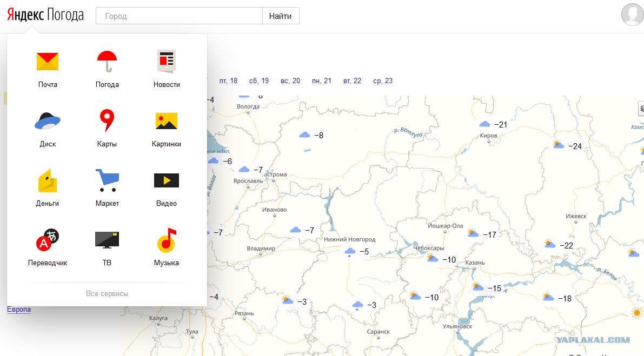The image size is (644, 356).
Task: Click the Ульяновск city label
Action: coord(457,326)
